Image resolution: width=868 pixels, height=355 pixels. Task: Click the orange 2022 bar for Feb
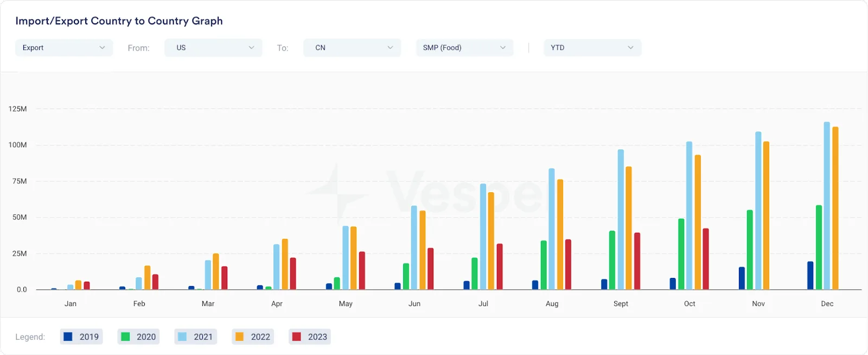[x=147, y=277]
